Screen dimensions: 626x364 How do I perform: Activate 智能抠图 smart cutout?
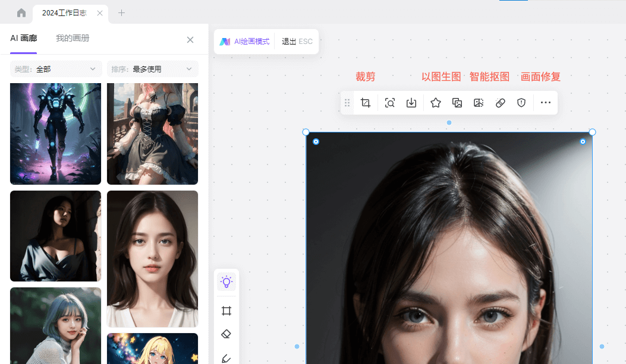tap(479, 102)
